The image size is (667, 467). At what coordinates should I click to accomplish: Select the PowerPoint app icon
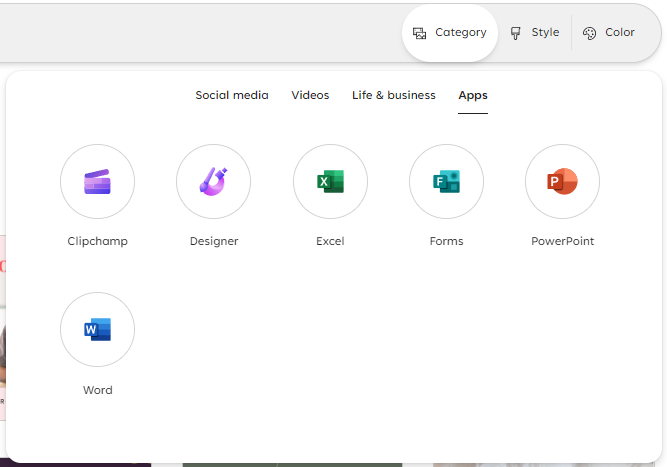(562, 182)
